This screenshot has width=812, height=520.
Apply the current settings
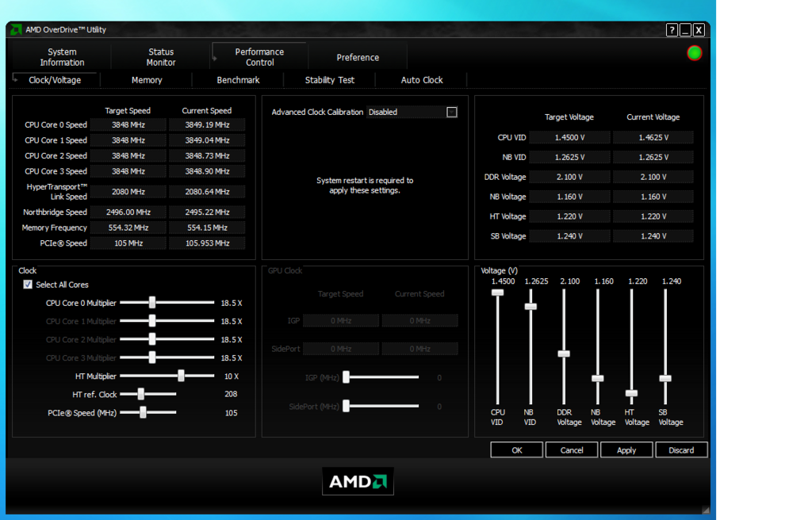coord(626,450)
